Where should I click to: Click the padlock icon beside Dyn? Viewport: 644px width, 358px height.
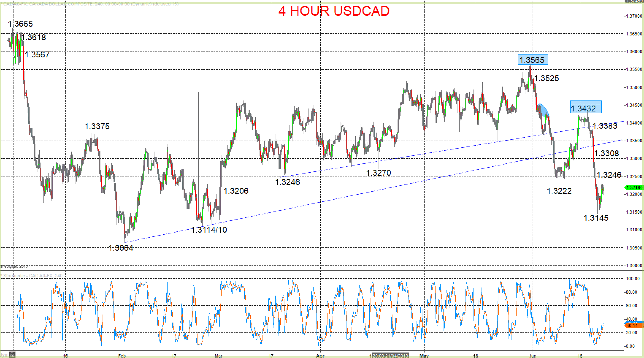pos(12,354)
